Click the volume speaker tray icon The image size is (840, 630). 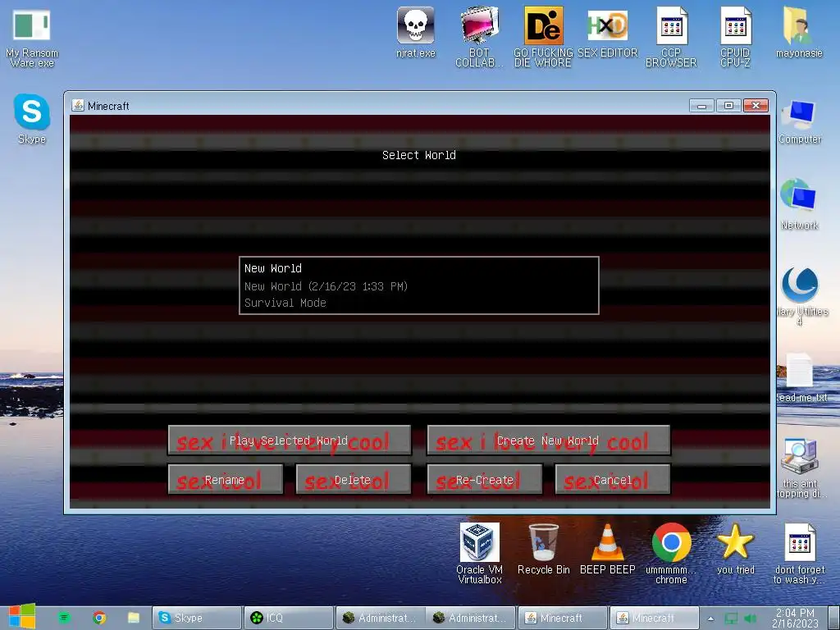(x=750, y=619)
